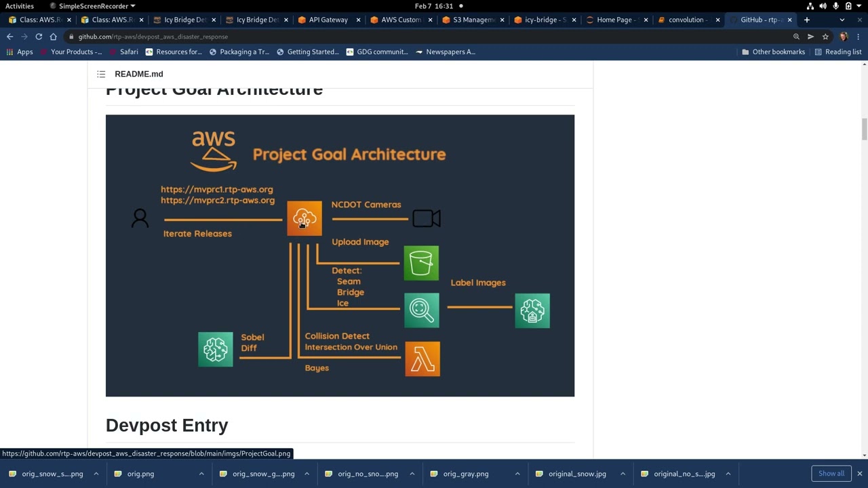The width and height of the screenshot is (868, 488).
Task: Open the zoom indicator in the address bar
Action: pos(796,37)
